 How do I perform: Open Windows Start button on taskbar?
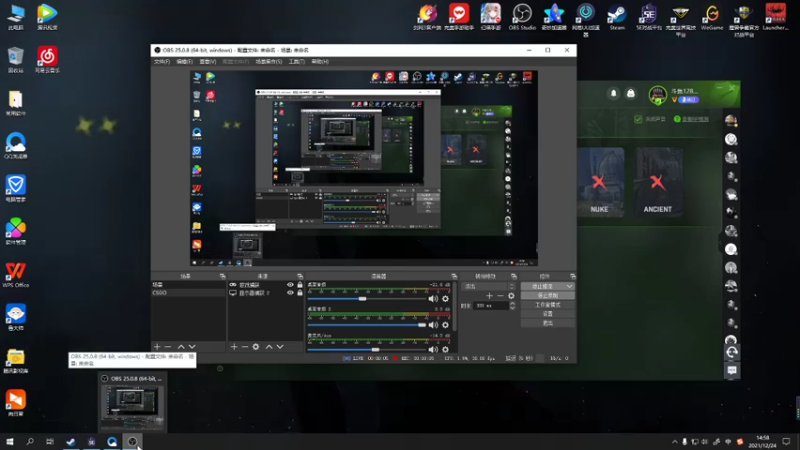10,442
